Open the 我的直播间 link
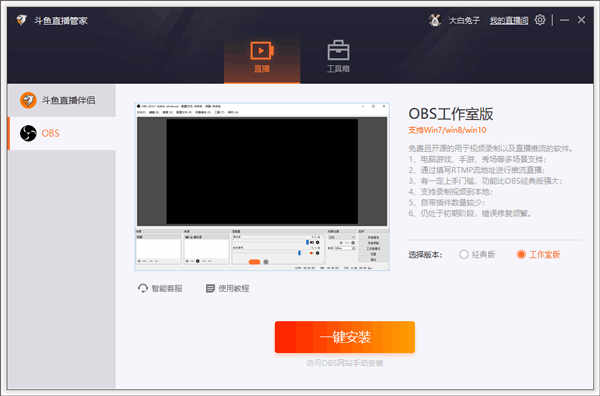This screenshot has height=396, width=600. pyautogui.click(x=509, y=20)
